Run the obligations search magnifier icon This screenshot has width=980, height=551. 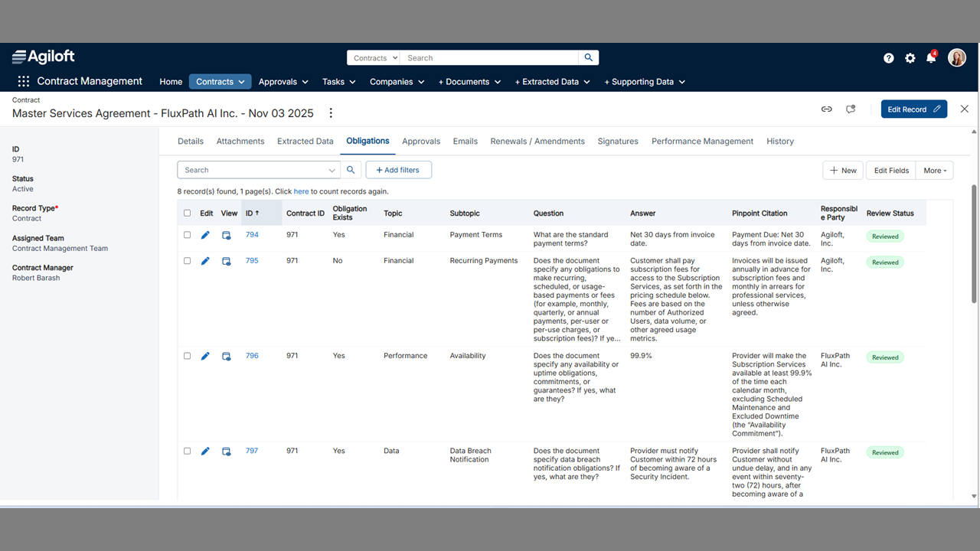[x=351, y=170]
